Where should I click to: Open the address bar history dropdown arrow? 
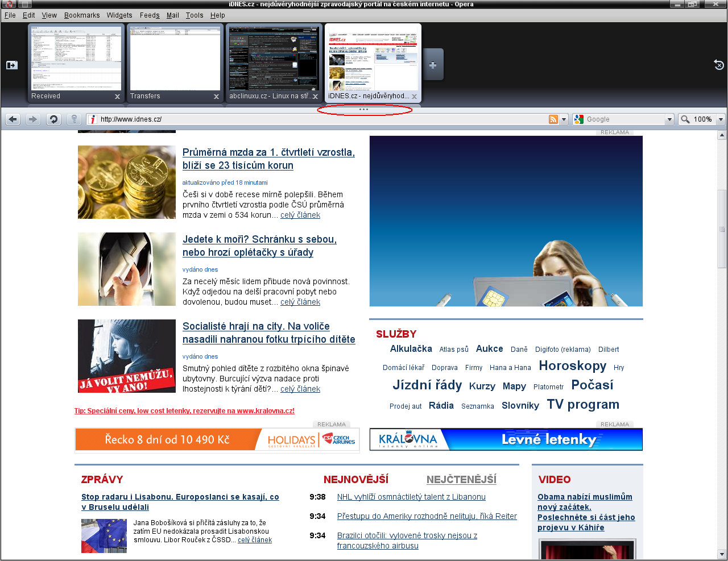[x=564, y=119]
